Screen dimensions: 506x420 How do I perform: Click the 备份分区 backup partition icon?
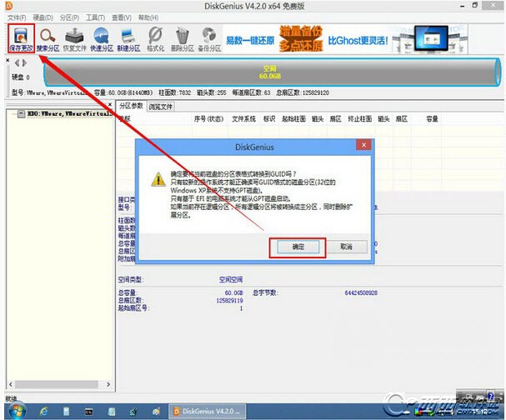(209, 38)
